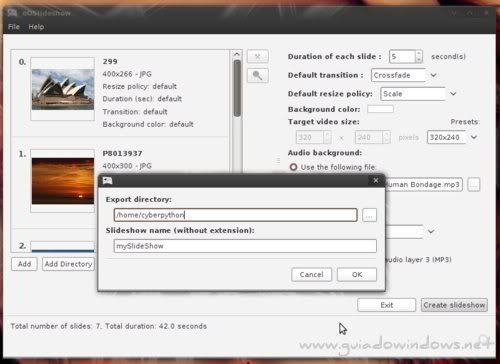500x364 pixels.
Task: Click the main window app icon
Action: point(12,13)
